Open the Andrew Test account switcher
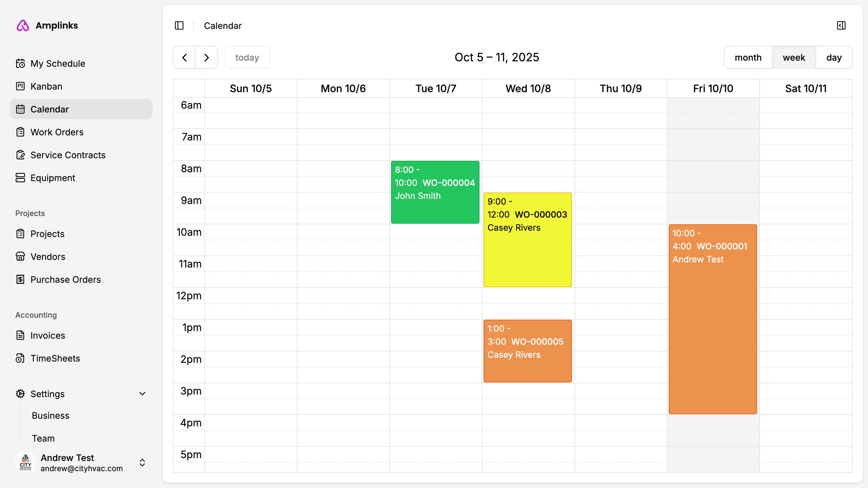 [142, 463]
